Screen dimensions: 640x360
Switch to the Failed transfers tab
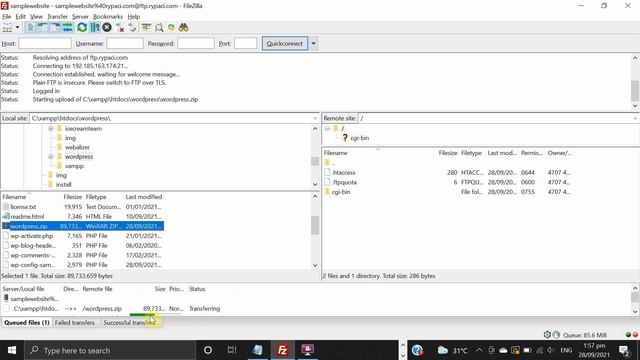pyautogui.click(x=75, y=322)
